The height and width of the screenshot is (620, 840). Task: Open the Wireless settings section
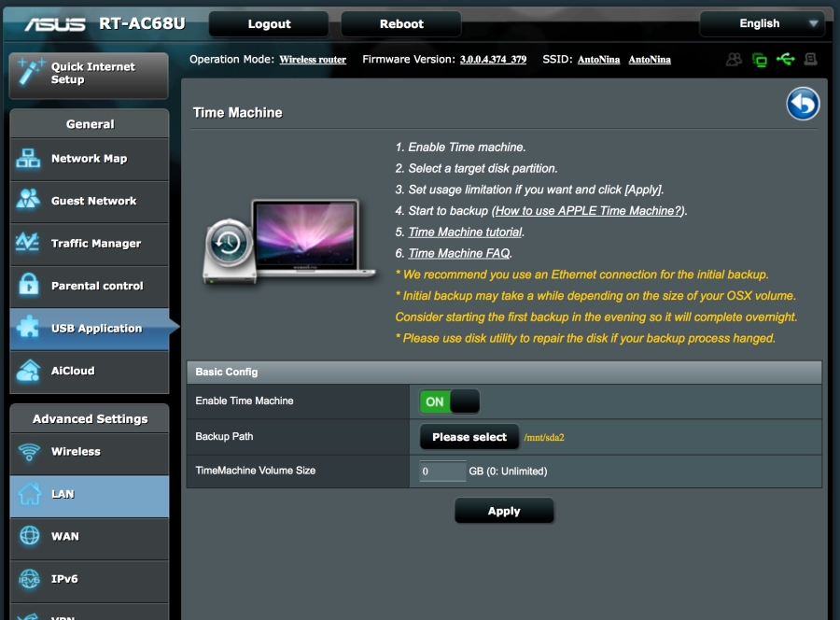point(89,453)
